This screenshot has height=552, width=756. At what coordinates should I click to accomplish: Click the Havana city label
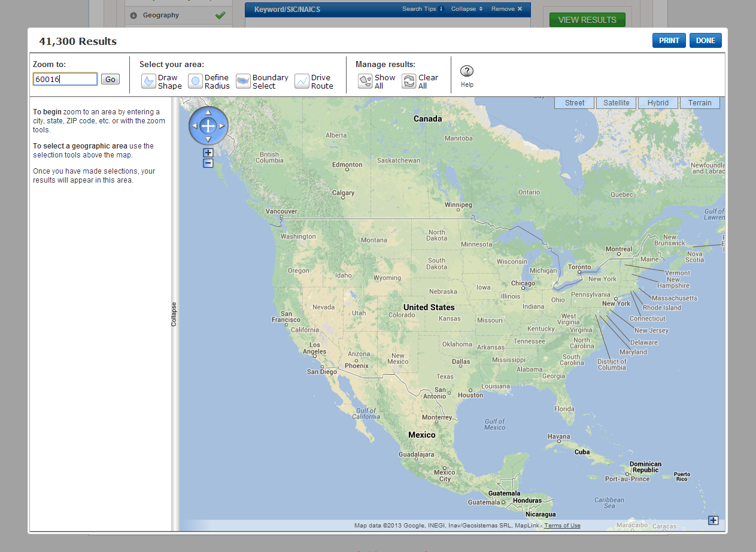[559, 436]
